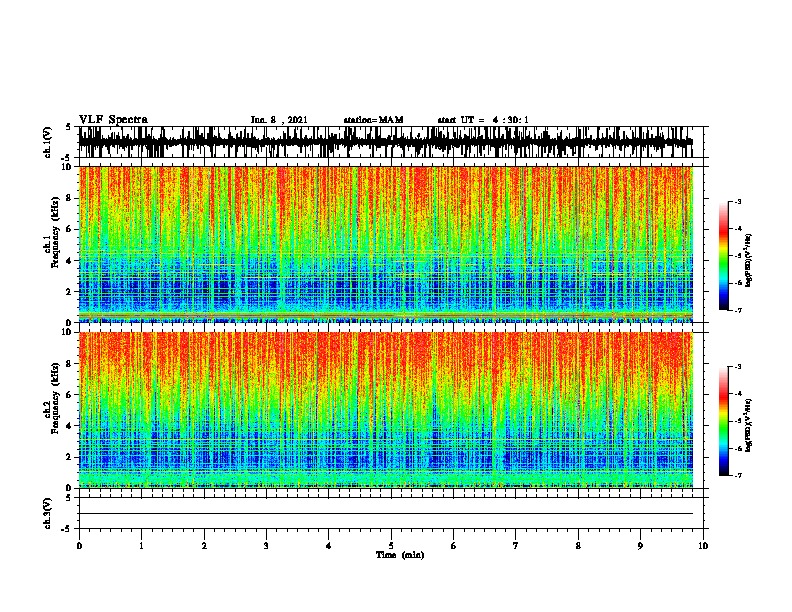Click the "2" frequency tick on ch.1 axis
This screenshot has width=792, height=612.
pos(70,292)
